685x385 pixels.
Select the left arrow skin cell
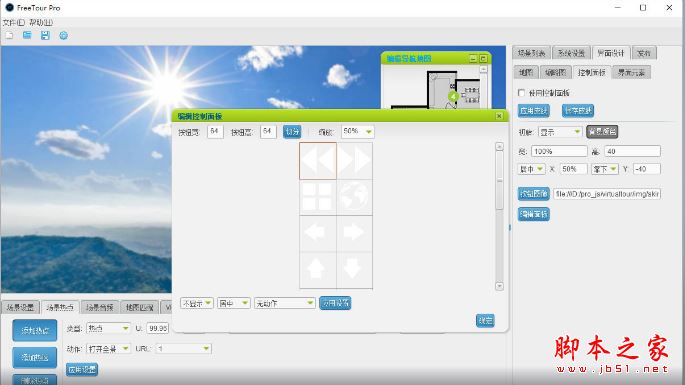point(318,233)
